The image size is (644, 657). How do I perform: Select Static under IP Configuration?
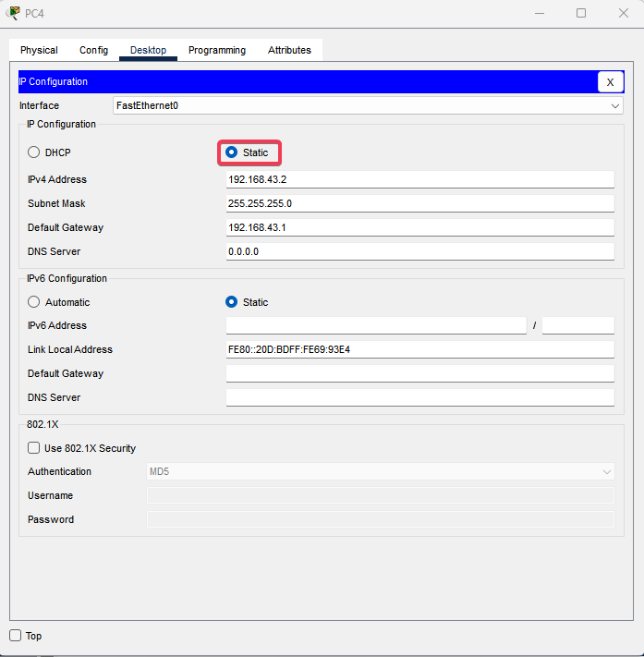point(232,152)
